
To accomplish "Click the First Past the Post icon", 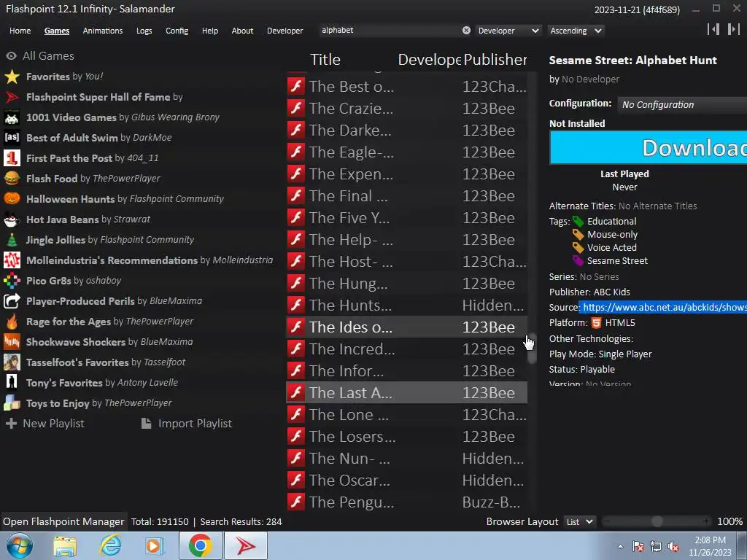I will (x=12, y=158).
